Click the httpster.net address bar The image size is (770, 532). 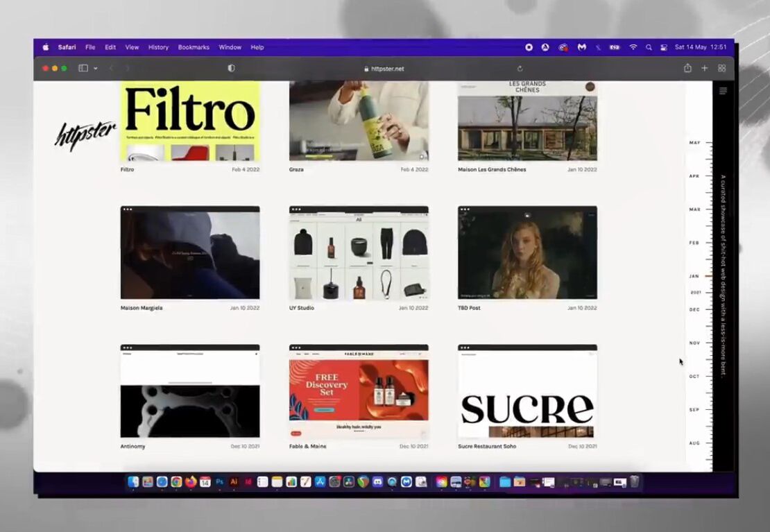(x=386, y=69)
